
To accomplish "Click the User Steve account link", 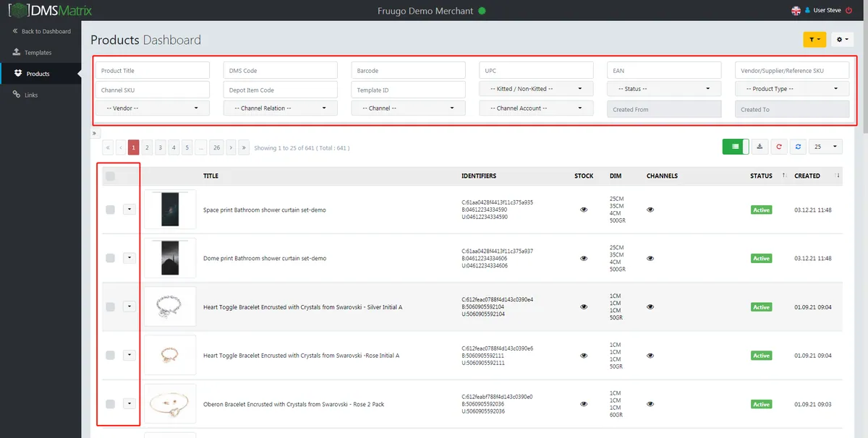I will point(827,10).
